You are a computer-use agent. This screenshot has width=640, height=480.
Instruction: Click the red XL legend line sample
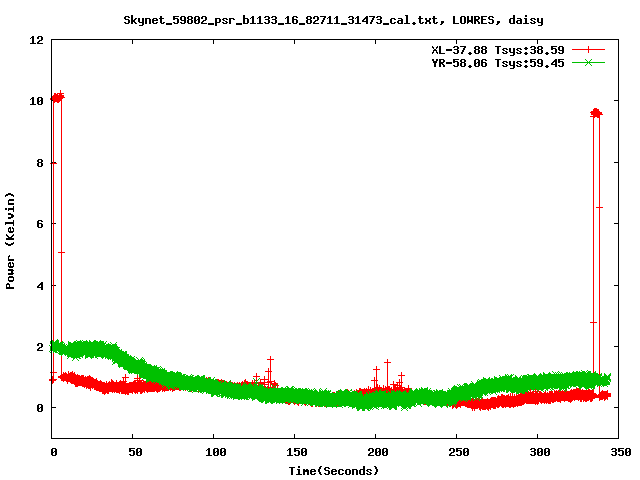coord(588,50)
